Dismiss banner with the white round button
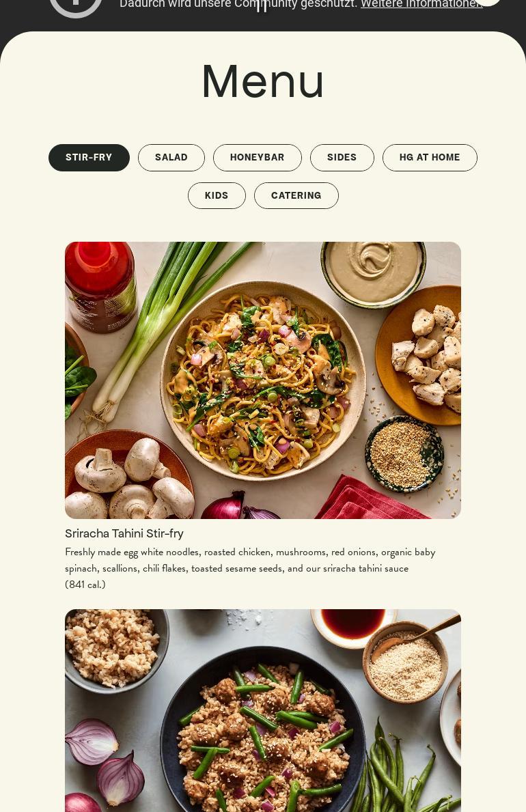Viewport: 526px width, 812px height. tap(486, 2)
